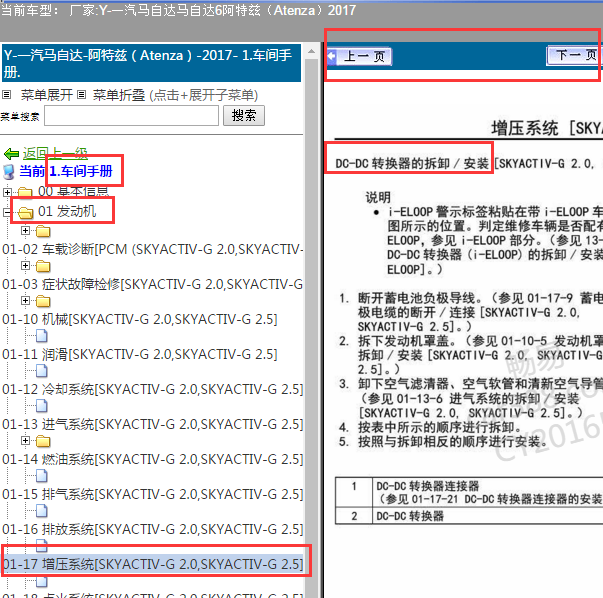Viewport: 603px width, 598px height.
Task: Open 01-10 机械[SKYACTIV-G item
Action: 140,320
